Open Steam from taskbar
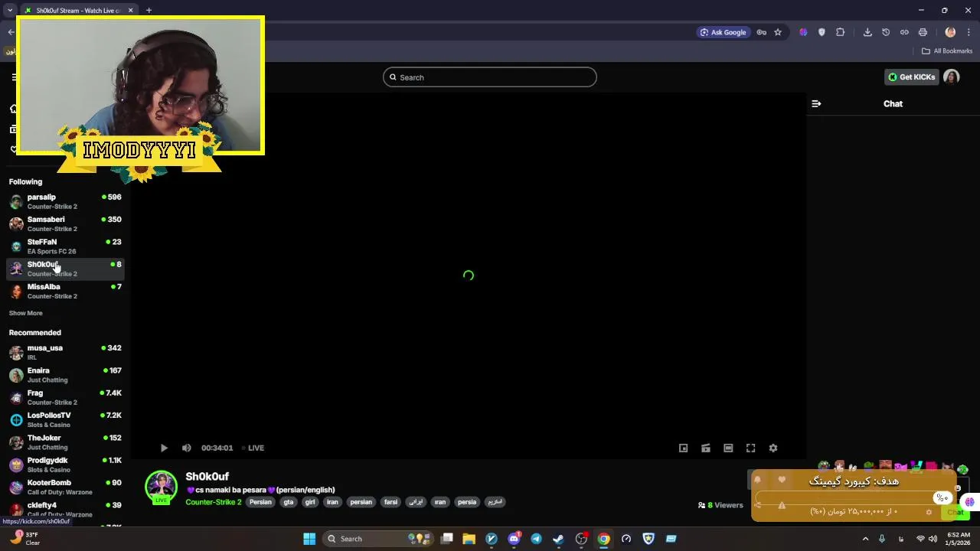 click(x=559, y=539)
